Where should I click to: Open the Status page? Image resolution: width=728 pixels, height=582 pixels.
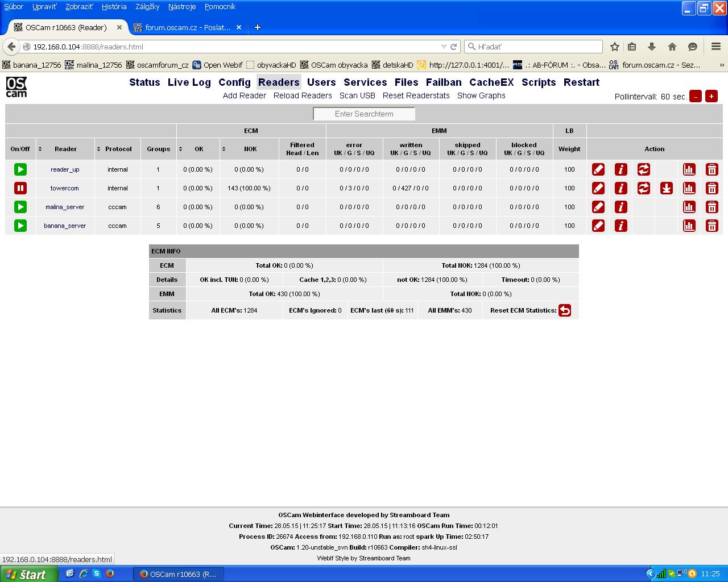click(x=144, y=82)
